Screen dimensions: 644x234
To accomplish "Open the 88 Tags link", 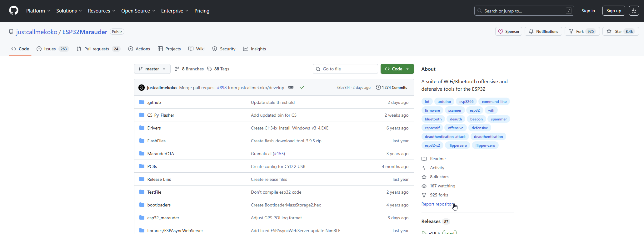I will pos(218,69).
